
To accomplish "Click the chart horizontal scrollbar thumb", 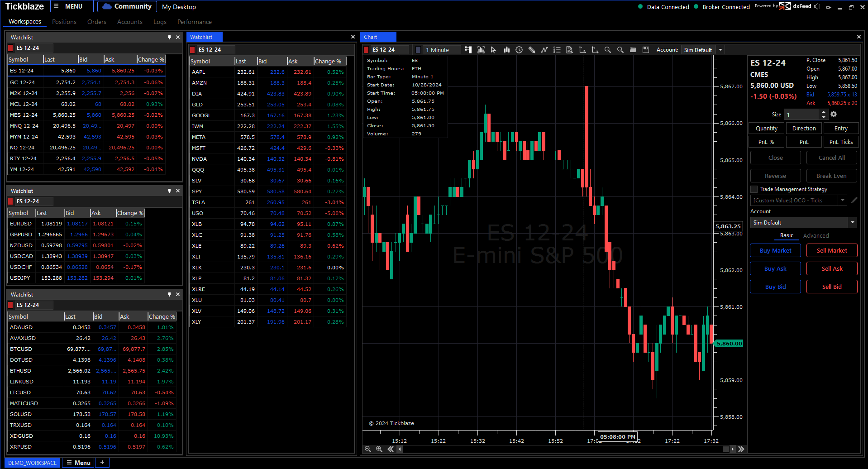I will [726, 449].
